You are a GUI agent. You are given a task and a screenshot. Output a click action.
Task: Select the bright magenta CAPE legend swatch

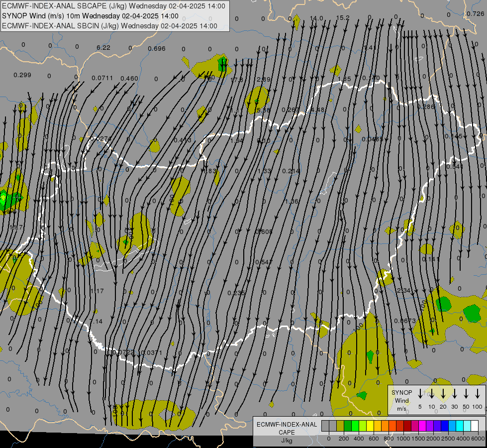[422, 426]
